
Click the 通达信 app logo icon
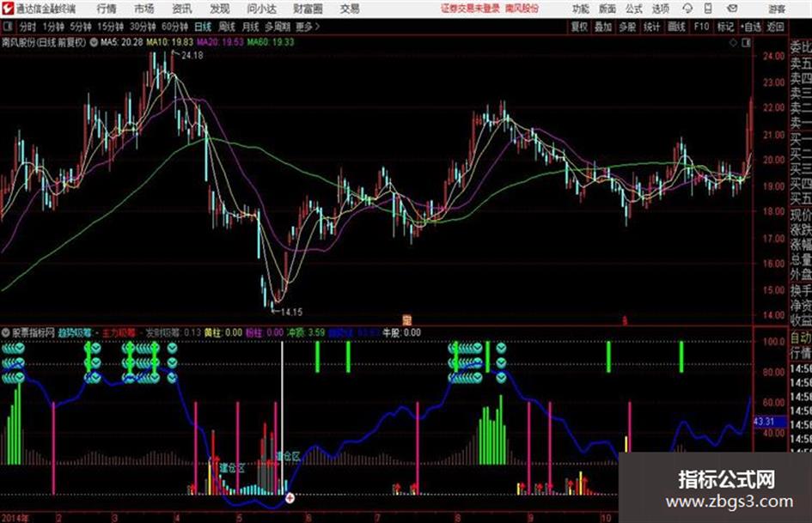[8, 9]
